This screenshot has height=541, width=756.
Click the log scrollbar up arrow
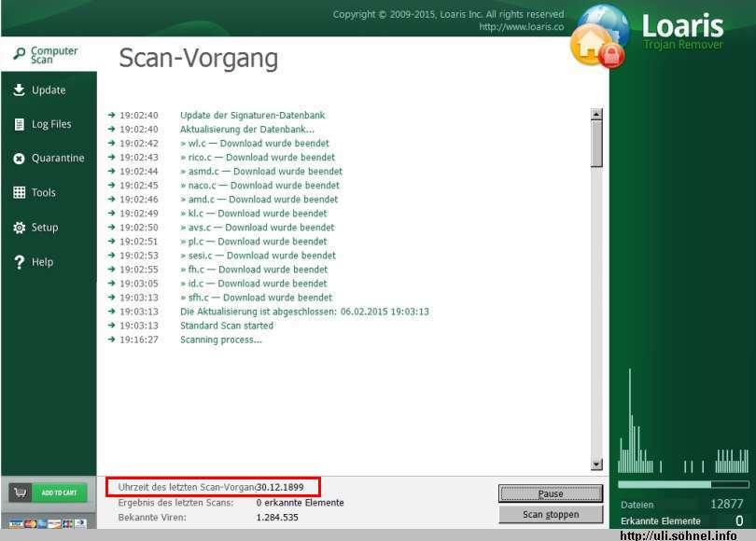pyautogui.click(x=596, y=115)
